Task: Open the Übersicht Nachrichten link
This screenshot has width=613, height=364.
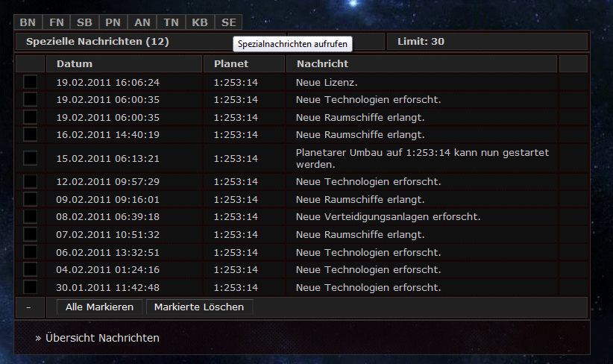Action: pyautogui.click(x=102, y=338)
